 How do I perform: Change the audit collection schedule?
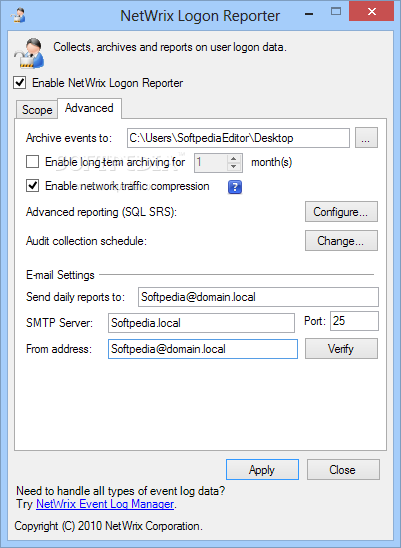(x=341, y=241)
